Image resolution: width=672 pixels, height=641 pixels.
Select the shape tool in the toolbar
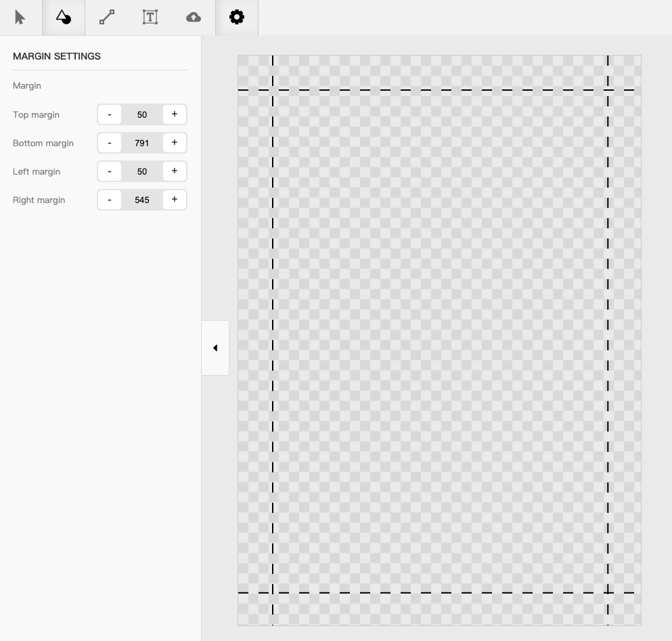coord(63,17)
